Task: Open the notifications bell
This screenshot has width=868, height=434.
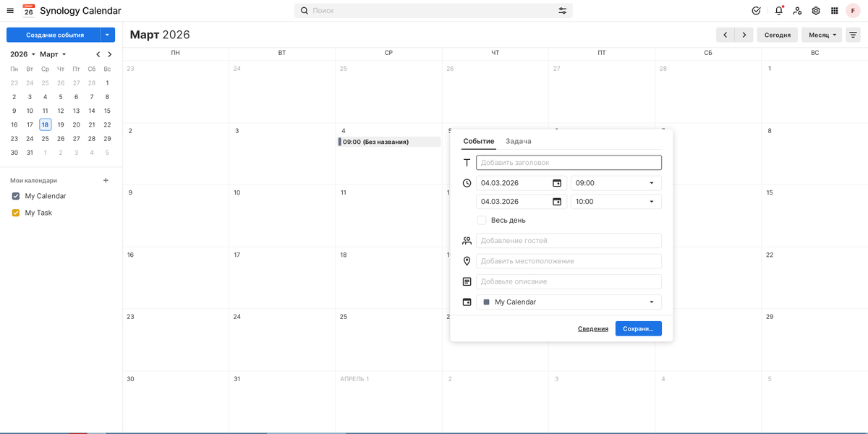Action: click(x=778, y=11)
